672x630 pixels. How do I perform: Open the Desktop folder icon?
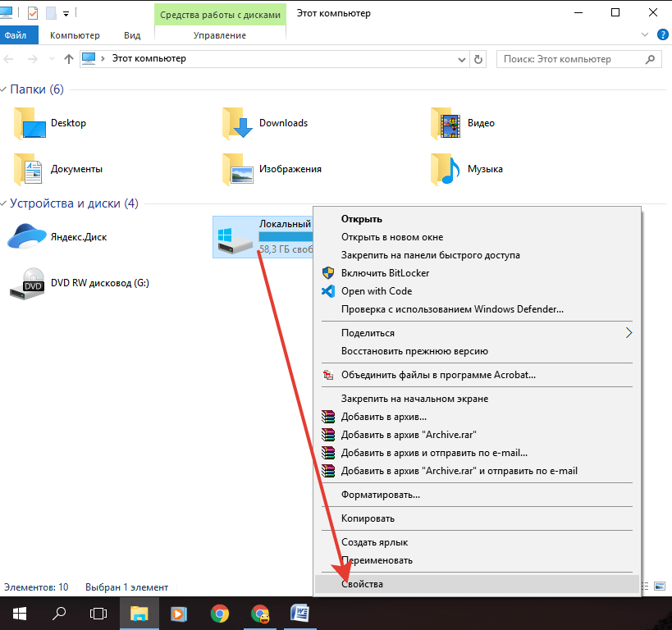pyautogui.click(x=30, y=123)
